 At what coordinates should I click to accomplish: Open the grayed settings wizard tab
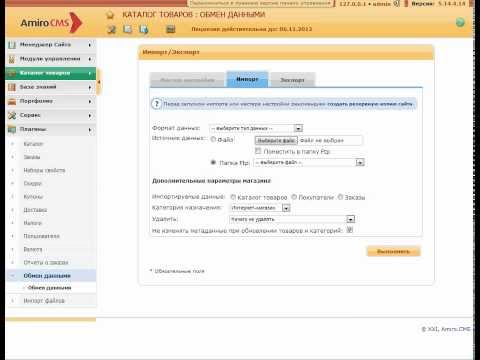[x=187, y=80]
